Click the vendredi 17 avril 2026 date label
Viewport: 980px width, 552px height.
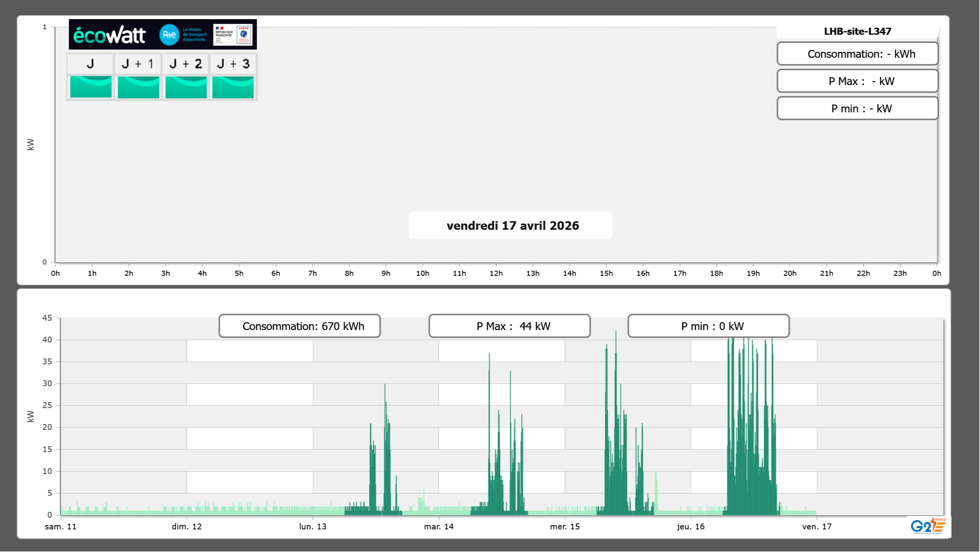coord(512,225)
